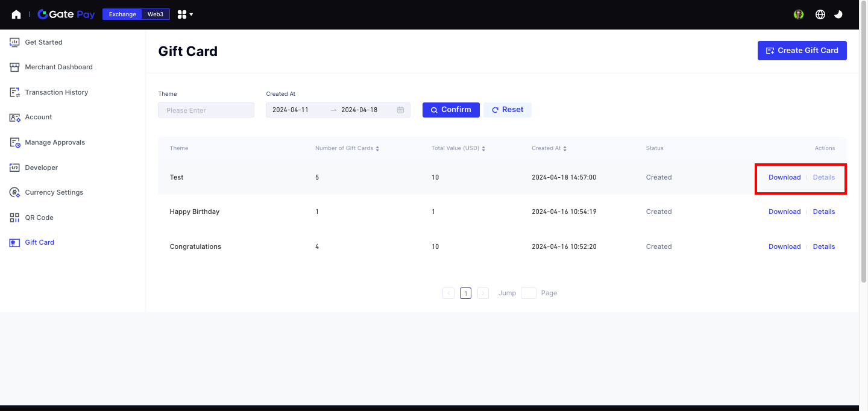
Task: Click the Theme filter input field
Action: coord(206,110)
